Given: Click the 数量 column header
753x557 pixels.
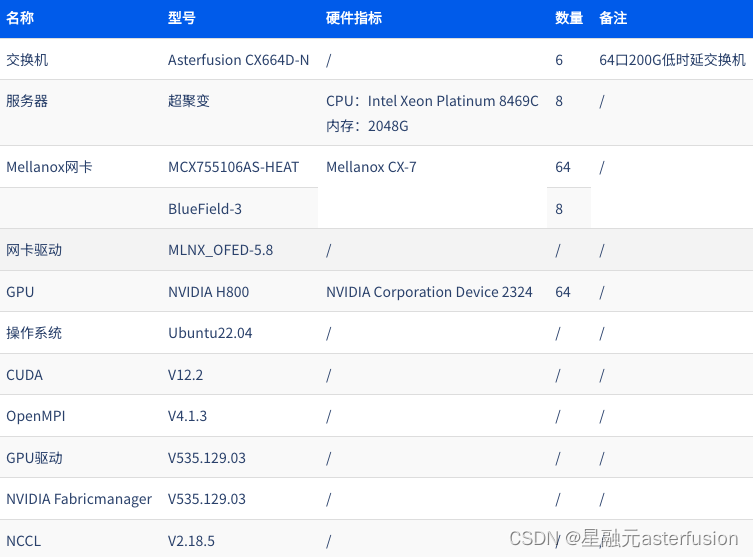Looking at the screenshot, I should click(569, 18).
